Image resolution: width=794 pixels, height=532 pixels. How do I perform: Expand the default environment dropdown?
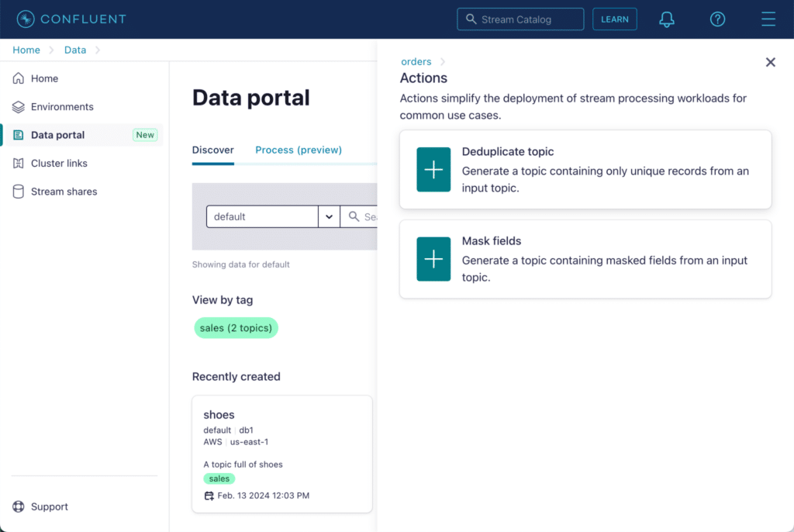329,216
